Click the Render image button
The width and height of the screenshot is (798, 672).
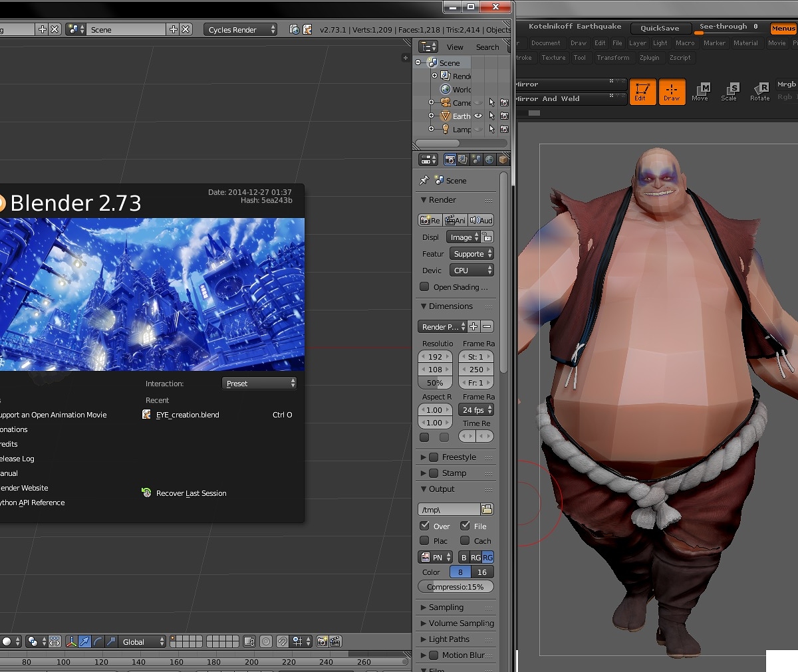(430, 220)
